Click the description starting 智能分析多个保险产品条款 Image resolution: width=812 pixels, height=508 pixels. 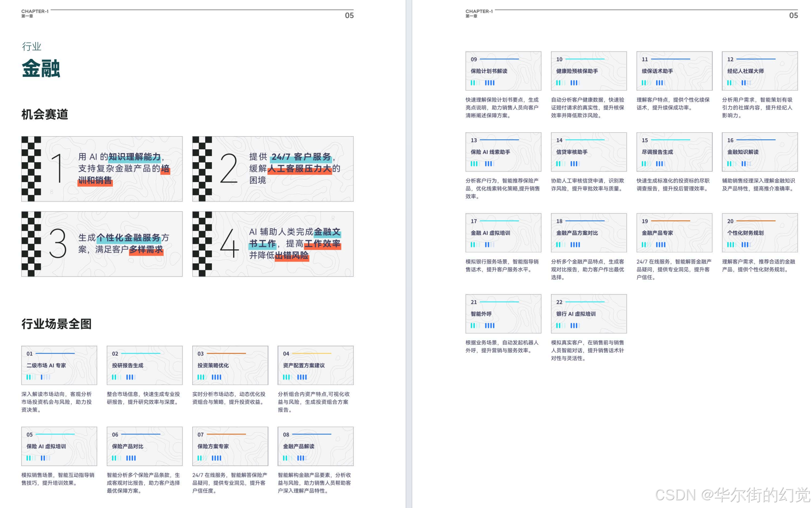point(143,483)
